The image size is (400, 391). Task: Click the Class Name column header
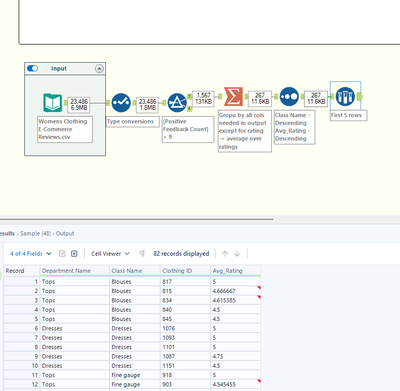coord(135,271)
